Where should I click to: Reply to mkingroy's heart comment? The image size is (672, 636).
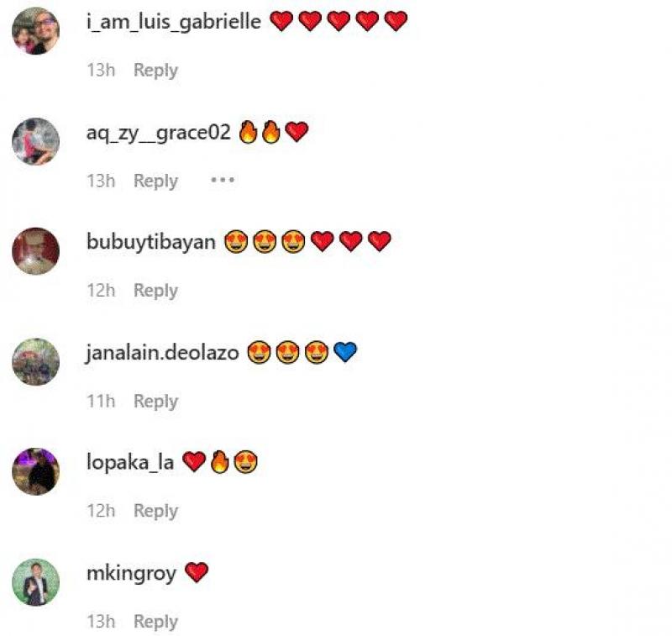(x=155, y=622)
